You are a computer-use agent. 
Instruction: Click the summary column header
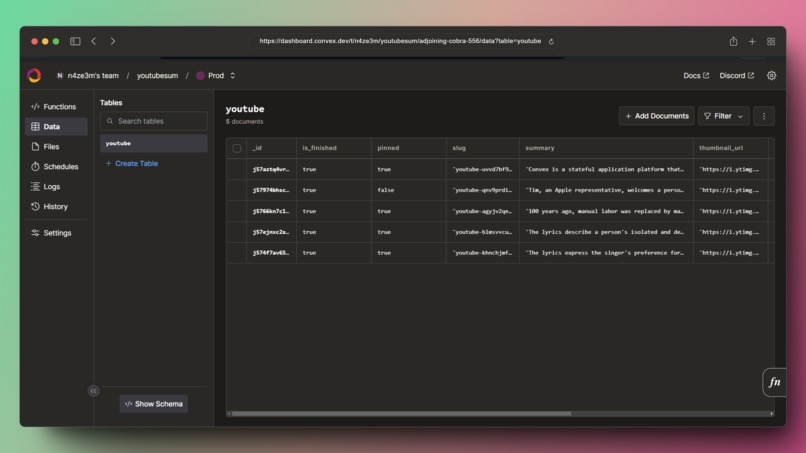606,148
